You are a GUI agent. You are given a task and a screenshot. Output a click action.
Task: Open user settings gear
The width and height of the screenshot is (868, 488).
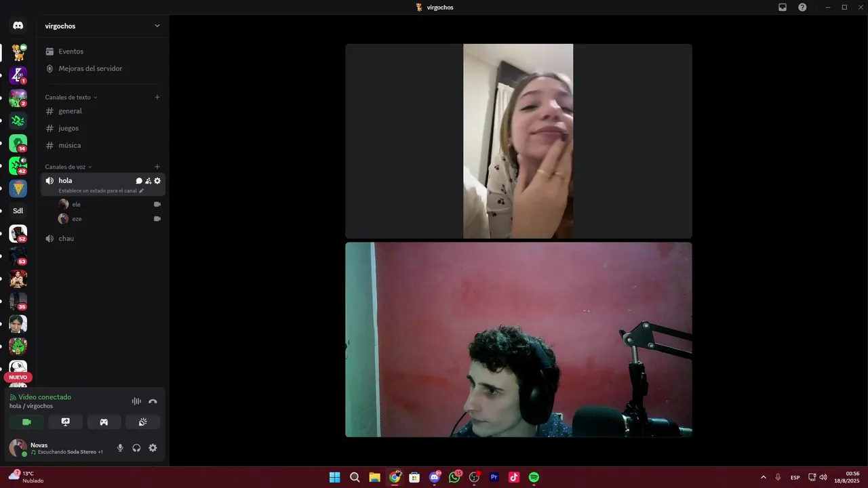[x=153, y=448]
